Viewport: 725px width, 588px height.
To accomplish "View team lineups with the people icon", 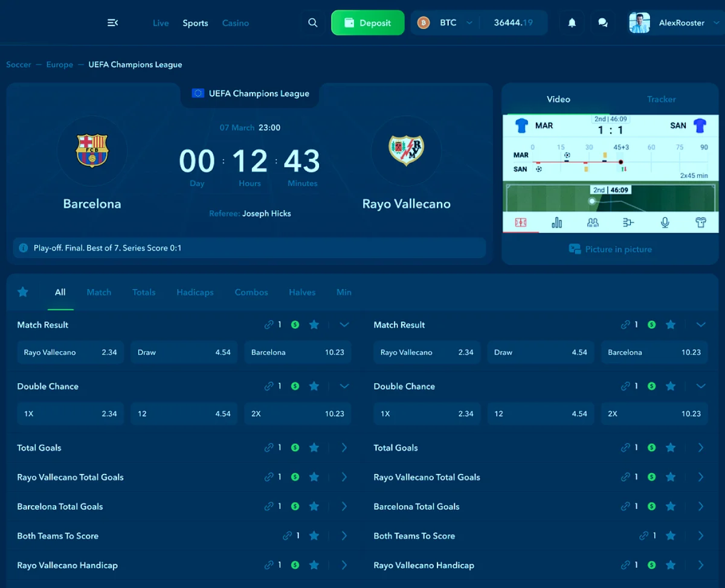I will (x=593, y=222).
